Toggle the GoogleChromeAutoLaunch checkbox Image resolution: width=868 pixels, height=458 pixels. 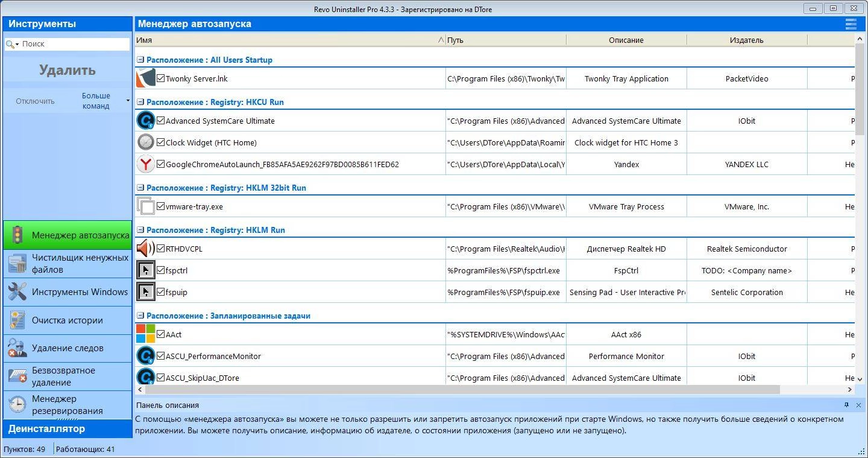[x=161, y=164]
